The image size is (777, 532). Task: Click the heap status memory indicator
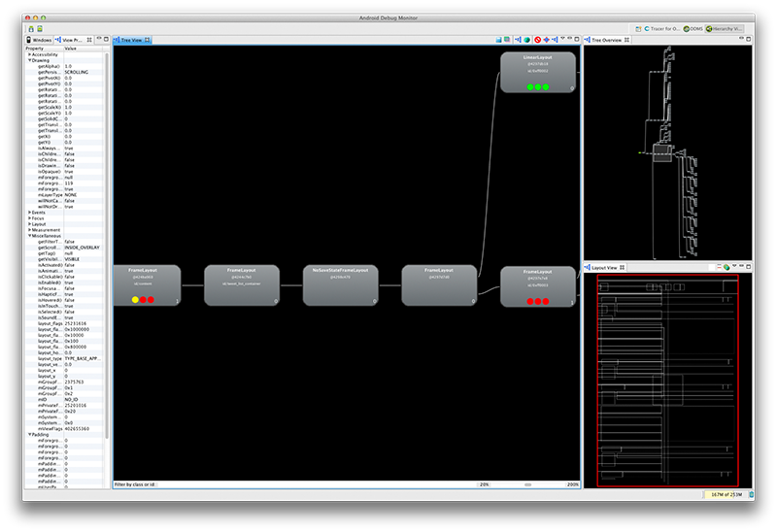[726, 494]
